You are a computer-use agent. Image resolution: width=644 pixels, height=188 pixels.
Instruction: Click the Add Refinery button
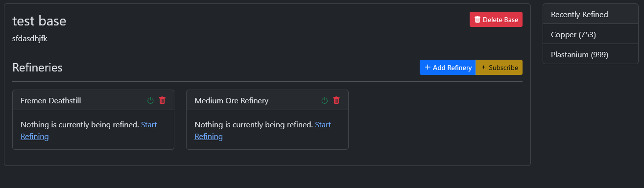tap(448, 68)
